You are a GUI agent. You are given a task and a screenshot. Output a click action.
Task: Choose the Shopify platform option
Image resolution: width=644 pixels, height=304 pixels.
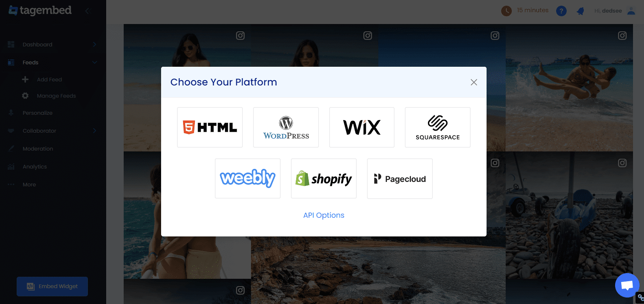tap(324, 179)
